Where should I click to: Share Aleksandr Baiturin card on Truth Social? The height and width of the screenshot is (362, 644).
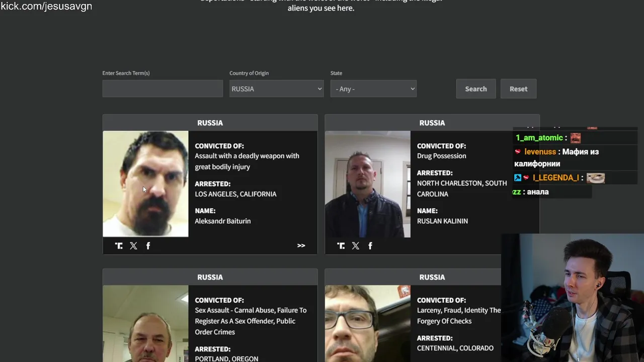point(119,246)
